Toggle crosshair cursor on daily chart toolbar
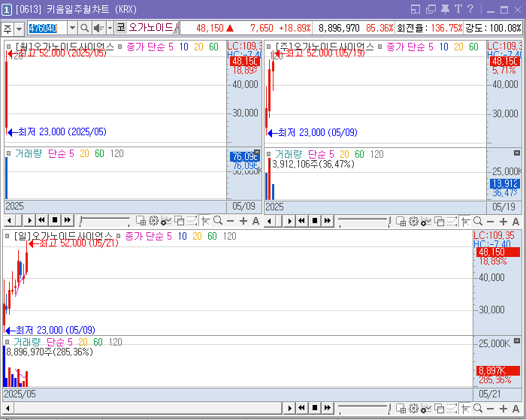 coord(466,409)
